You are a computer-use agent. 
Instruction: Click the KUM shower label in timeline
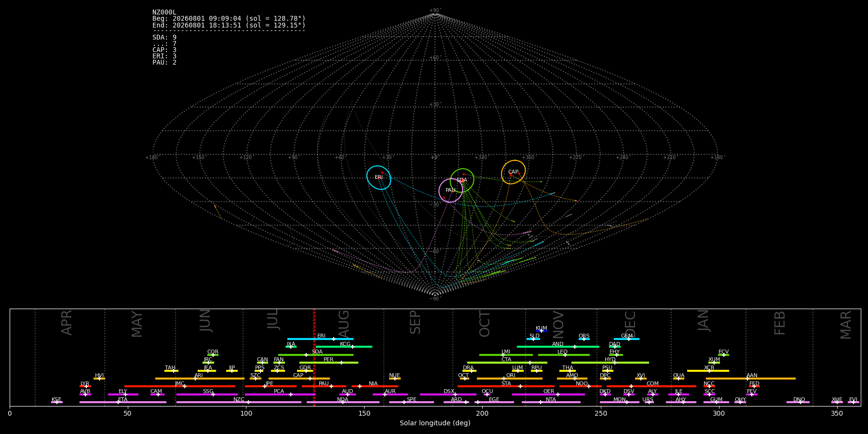[x=542, y=328]
